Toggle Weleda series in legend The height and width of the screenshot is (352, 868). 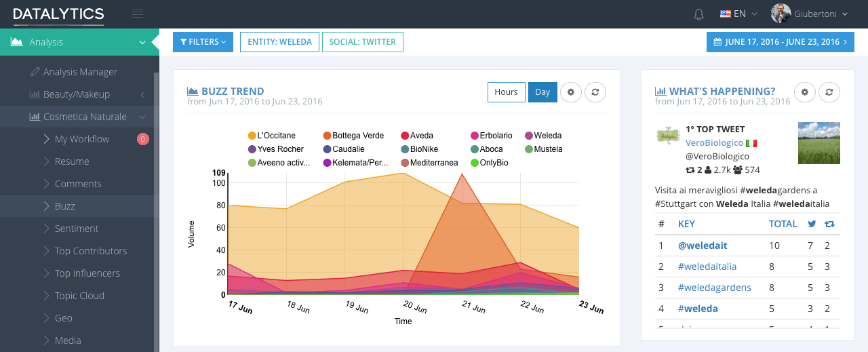543,136
